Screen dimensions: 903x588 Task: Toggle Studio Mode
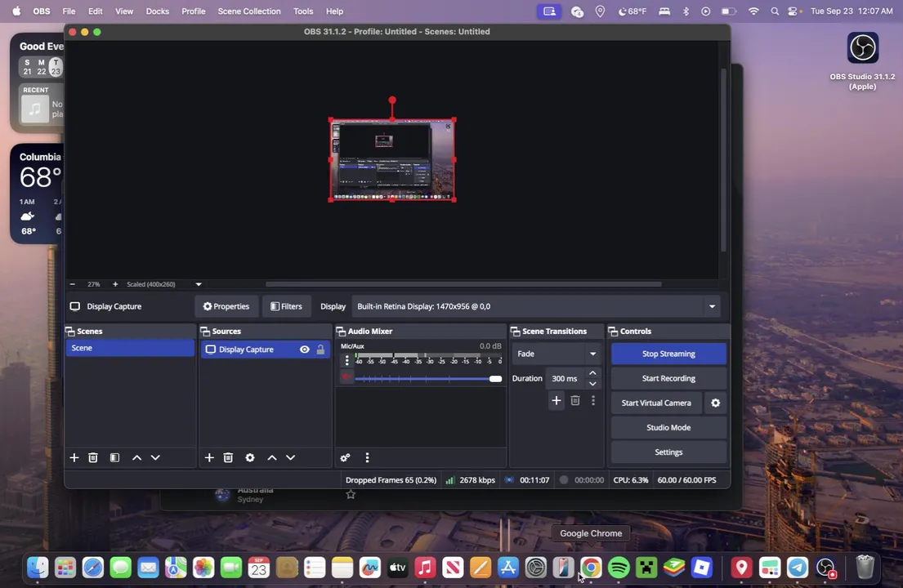point(668,427)
